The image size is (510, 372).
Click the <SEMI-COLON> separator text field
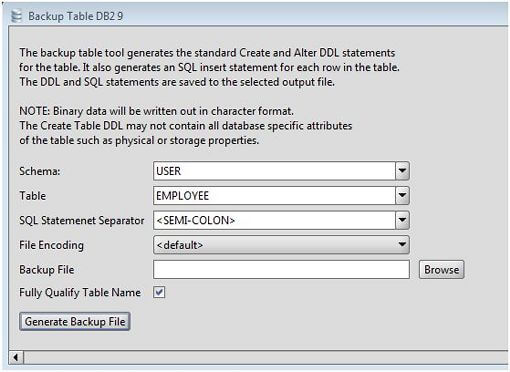274,220
